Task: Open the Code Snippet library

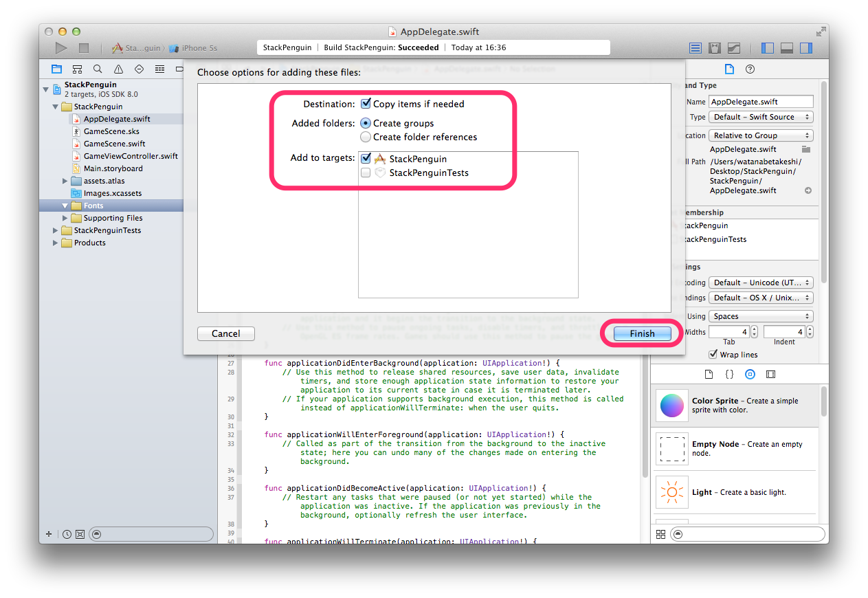Action: coord(729,374)
